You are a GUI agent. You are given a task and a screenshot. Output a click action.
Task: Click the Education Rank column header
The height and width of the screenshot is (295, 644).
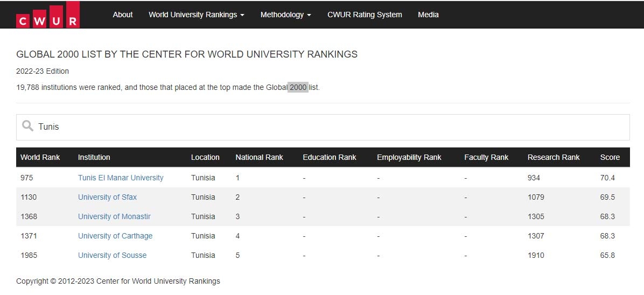tap(330, 157)
